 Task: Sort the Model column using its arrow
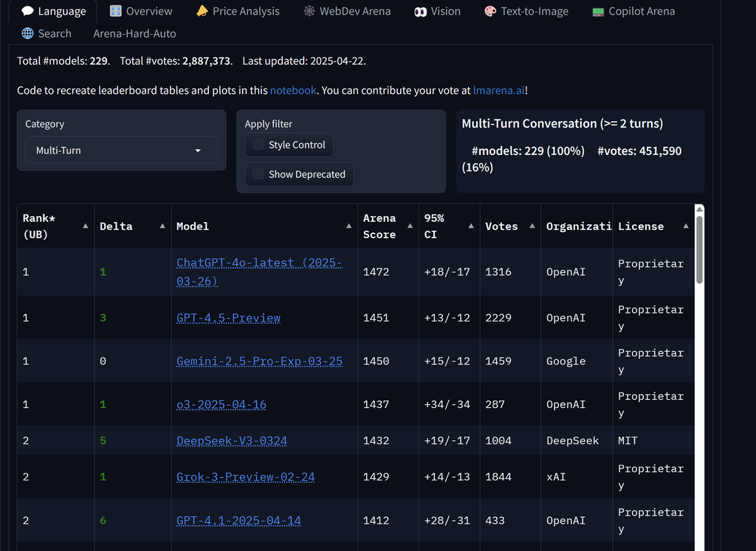[348, 226]
